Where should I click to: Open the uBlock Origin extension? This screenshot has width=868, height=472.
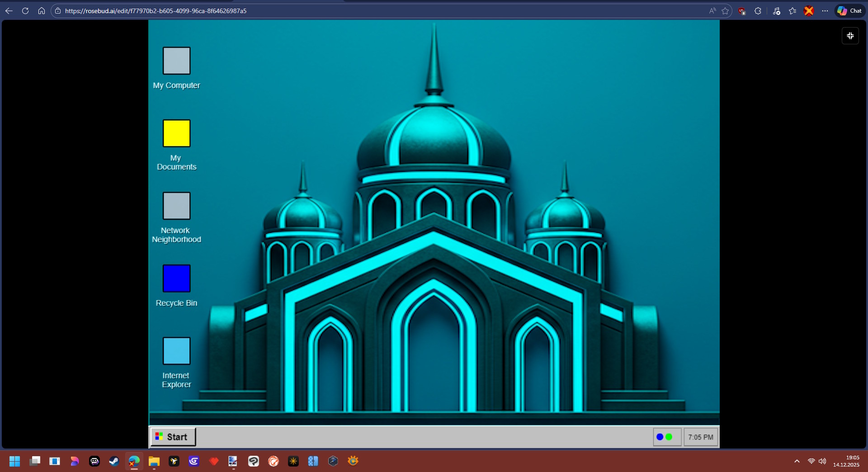742,11
